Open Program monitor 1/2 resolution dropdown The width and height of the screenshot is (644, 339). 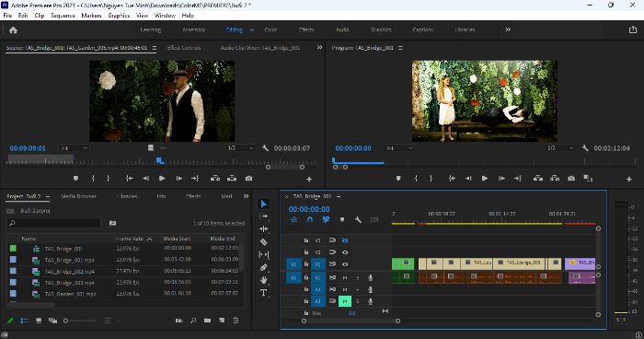(560, 148)
